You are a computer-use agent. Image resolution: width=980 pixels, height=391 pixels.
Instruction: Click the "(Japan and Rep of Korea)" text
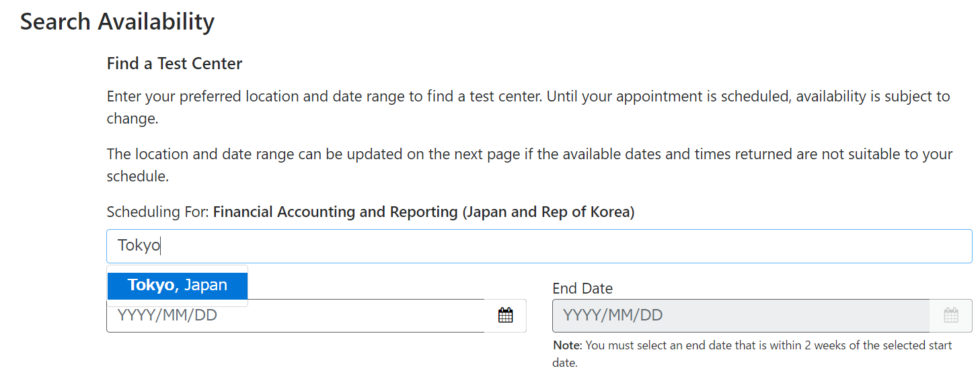[x=548, y=212]
